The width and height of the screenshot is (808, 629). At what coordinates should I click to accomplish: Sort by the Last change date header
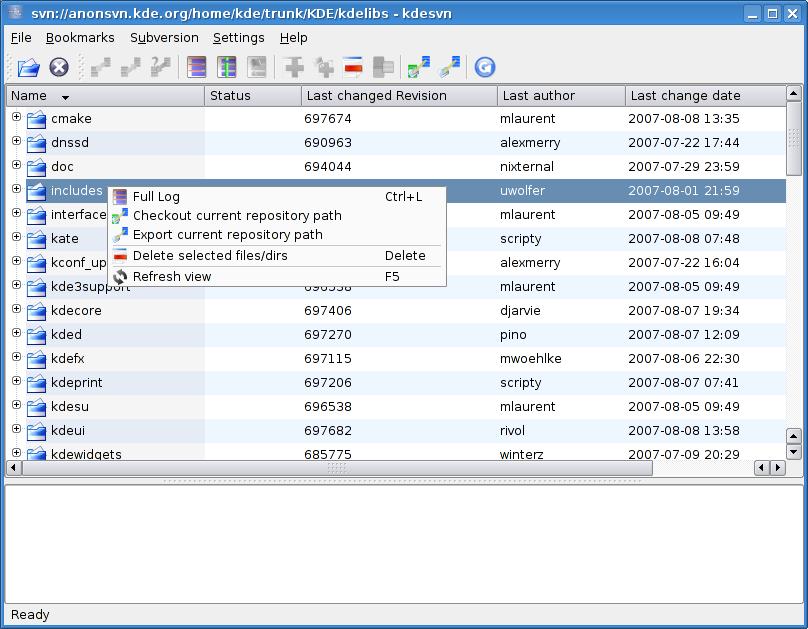(x=705, y=96)
